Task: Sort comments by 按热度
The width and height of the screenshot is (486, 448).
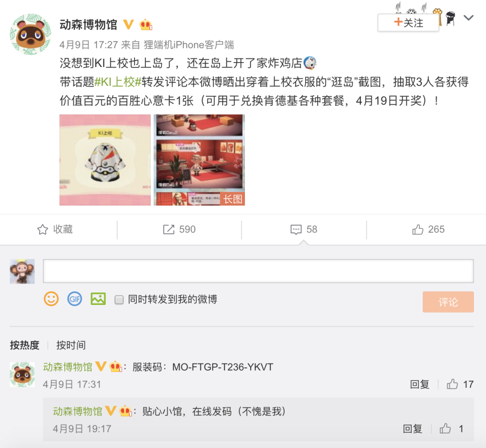Action: tap(24, 345)
